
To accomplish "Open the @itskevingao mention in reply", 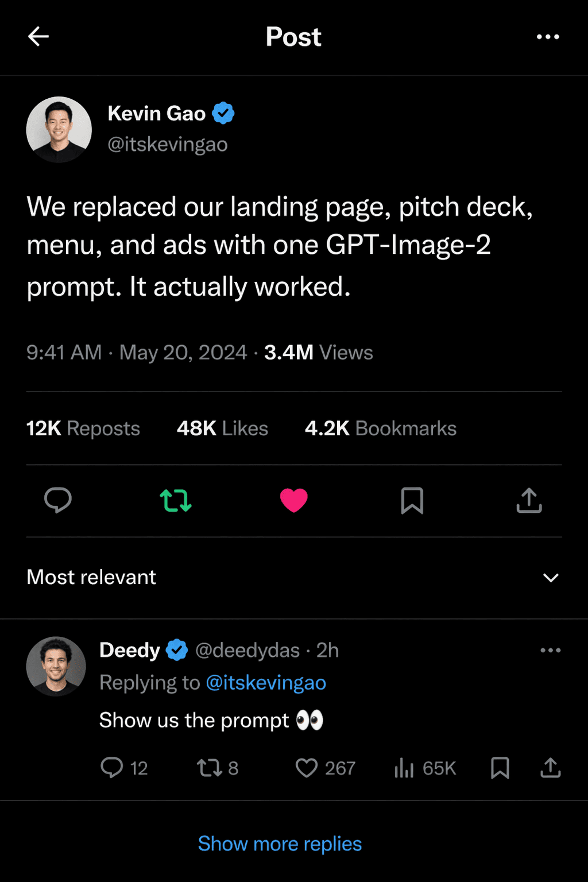I will pyautogui.click(x=266, y=683).
